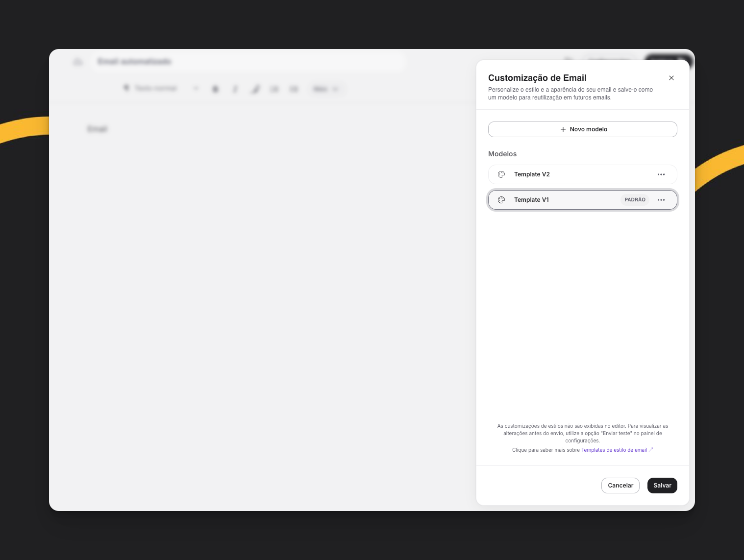The image size is (744, 560).
Task: Toggle the numbered list formatting
Action: [x=294, y=89]
